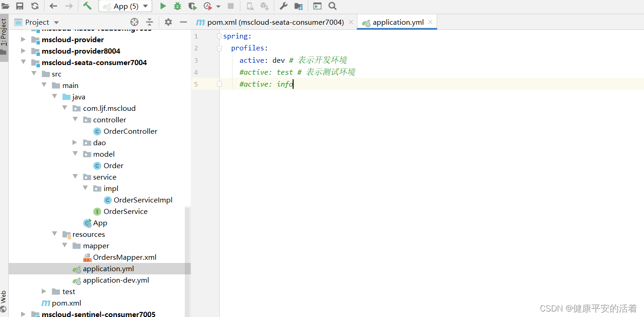This screenshot has height=317, width=644.
Task: Collapse the resources folder
Action: click(55, 234)
